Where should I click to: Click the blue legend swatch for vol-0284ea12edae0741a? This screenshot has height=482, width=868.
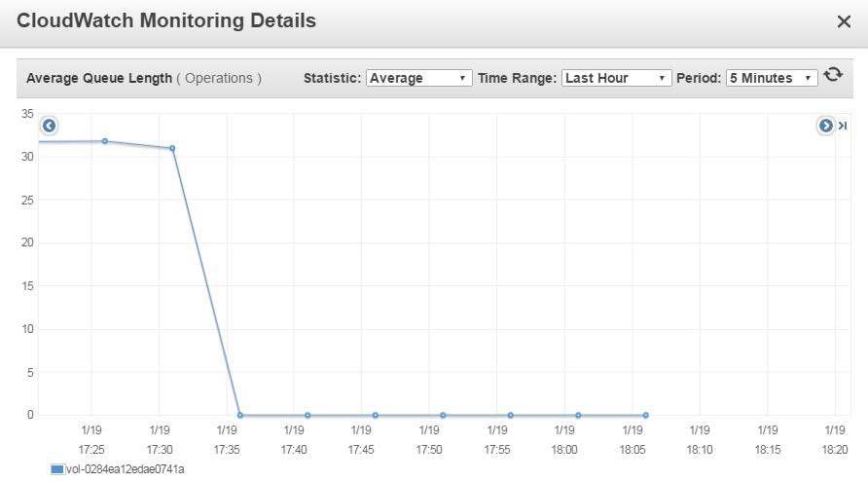tap(57, 469)
